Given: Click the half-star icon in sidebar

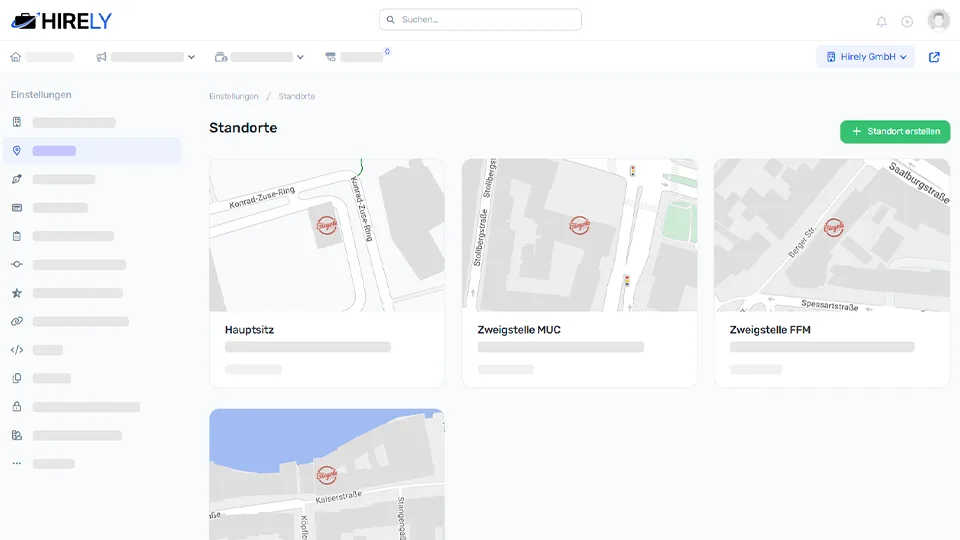Looking at the screenshot, I should pyautogui.click(x=17, y=293).
